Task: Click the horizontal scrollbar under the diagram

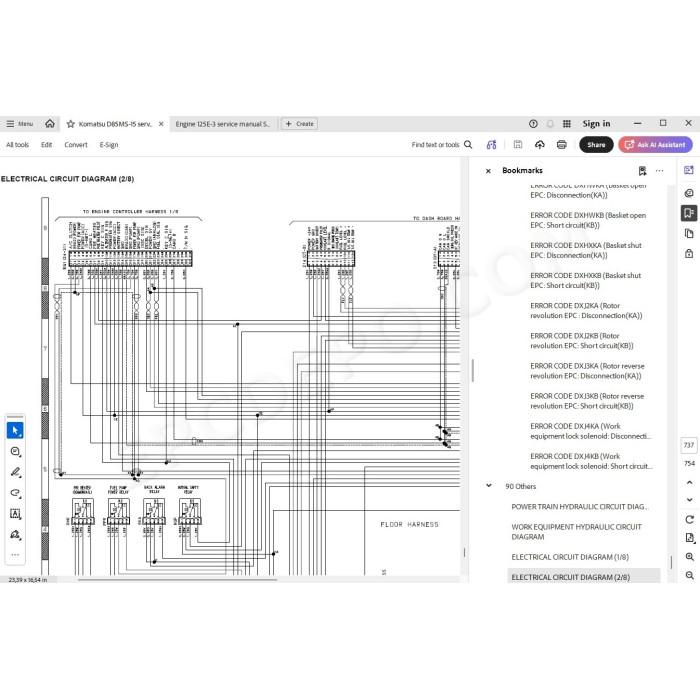Action: pyautogui.click(x=178, y=580)
